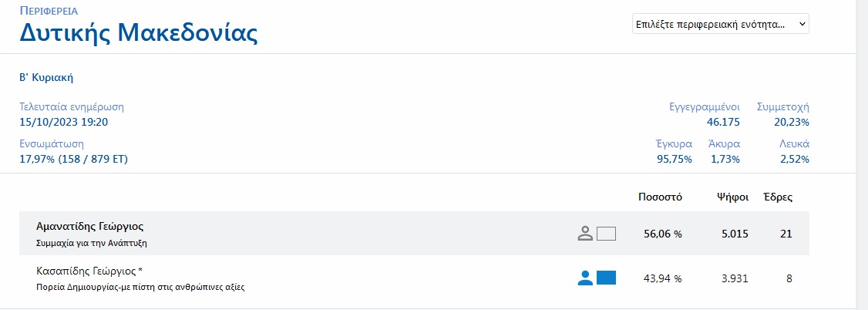Click the Έδρες column header

pos(777,197)
